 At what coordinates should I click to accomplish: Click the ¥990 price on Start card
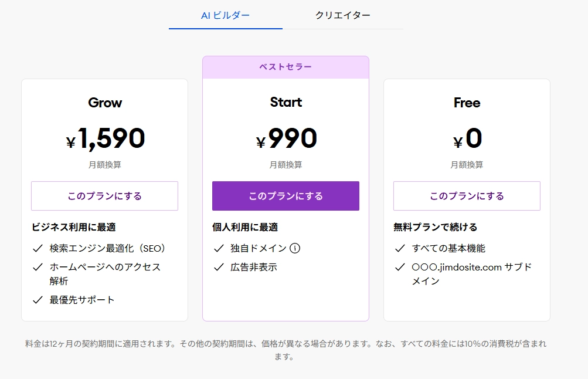point(285,137)
